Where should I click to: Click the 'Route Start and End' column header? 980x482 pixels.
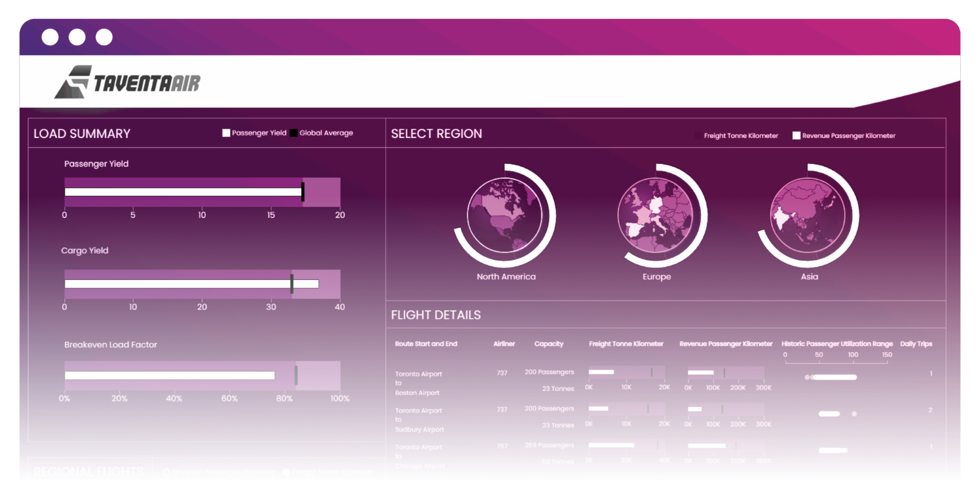[x=426, y=344]
